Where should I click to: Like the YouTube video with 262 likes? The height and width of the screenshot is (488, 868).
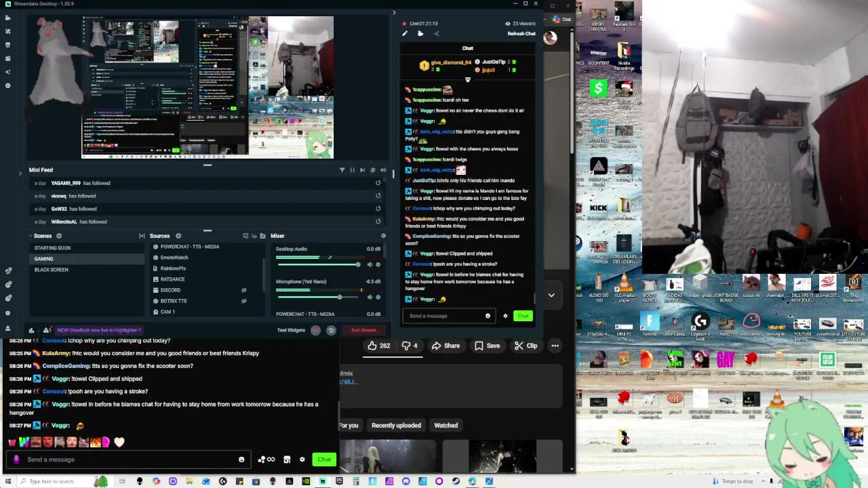click(x=379, y=346)
